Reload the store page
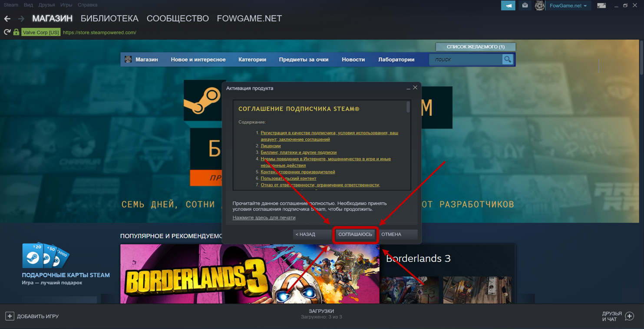 (7, 32)
